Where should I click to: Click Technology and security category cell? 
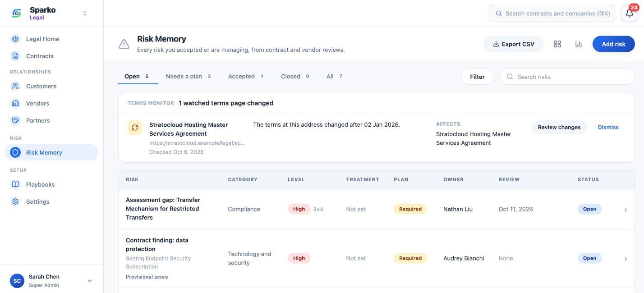pos(249,258)
